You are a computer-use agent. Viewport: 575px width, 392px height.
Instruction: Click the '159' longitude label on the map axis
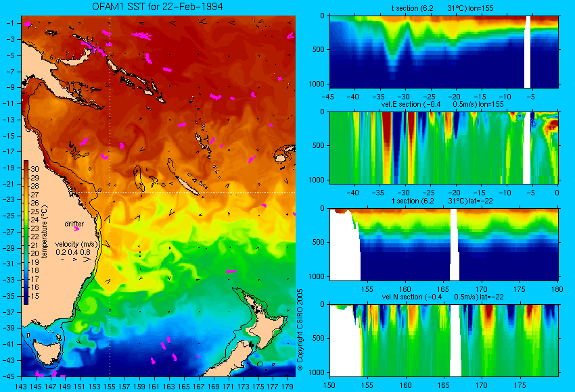pyautogui.click(x=139, y=386)
